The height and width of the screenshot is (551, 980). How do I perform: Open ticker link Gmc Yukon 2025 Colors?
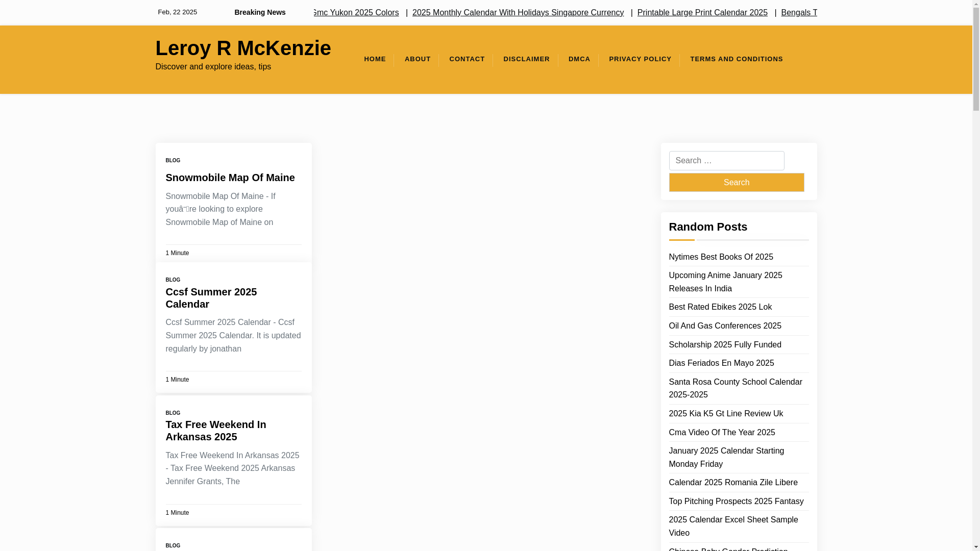pos(356,12)
